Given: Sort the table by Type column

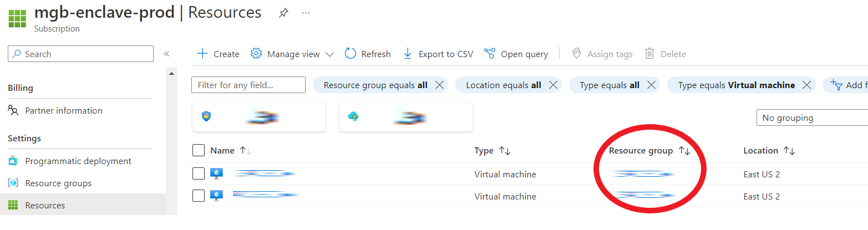Looking at the screenshot, I should coord(493,150).
